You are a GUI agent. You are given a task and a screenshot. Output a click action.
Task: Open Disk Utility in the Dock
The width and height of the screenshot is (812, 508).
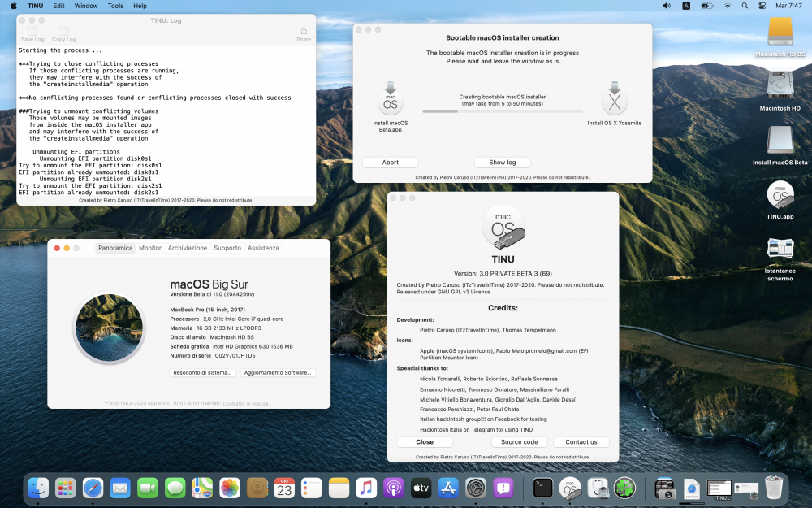click(x=598, y=488)
